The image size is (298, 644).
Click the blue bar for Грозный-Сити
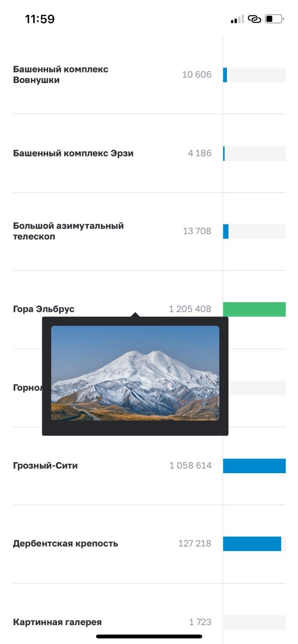tap(254, 466)
